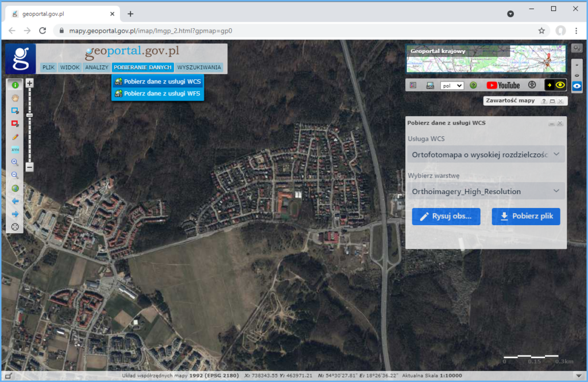Activate the hand pan tool
Viewport: 588px width, 382px height.
[15, 98]
